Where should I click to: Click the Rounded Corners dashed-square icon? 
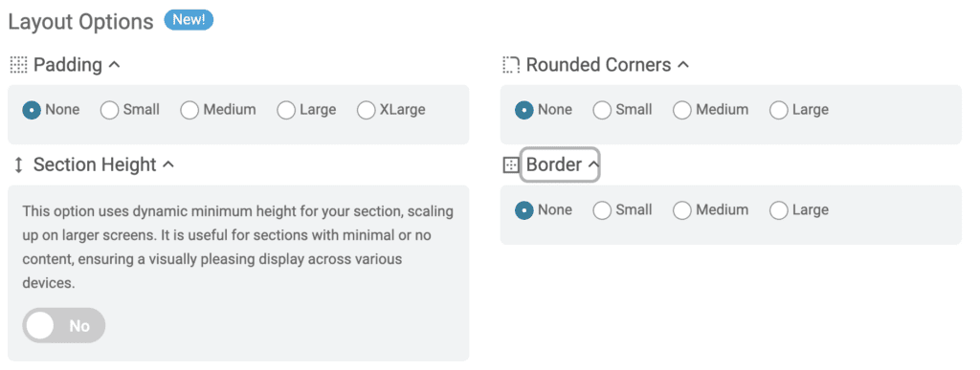(x=511, y=65)
